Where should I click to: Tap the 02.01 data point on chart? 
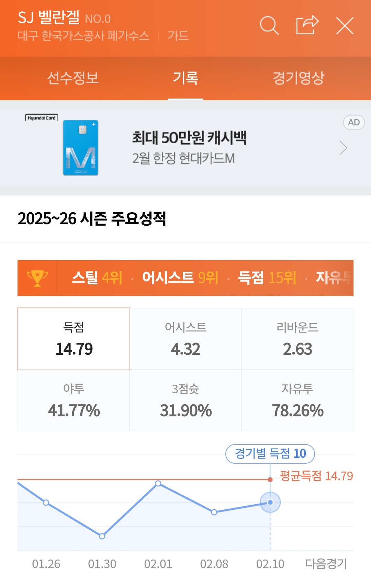[x=158, y=484]
